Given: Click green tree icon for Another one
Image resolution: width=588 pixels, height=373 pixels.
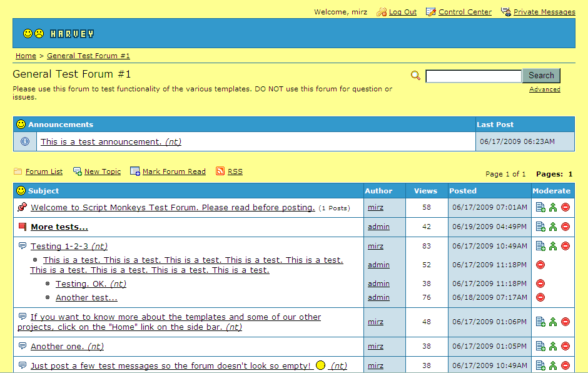Looking at the screenshot, I should tap(553, 346).
